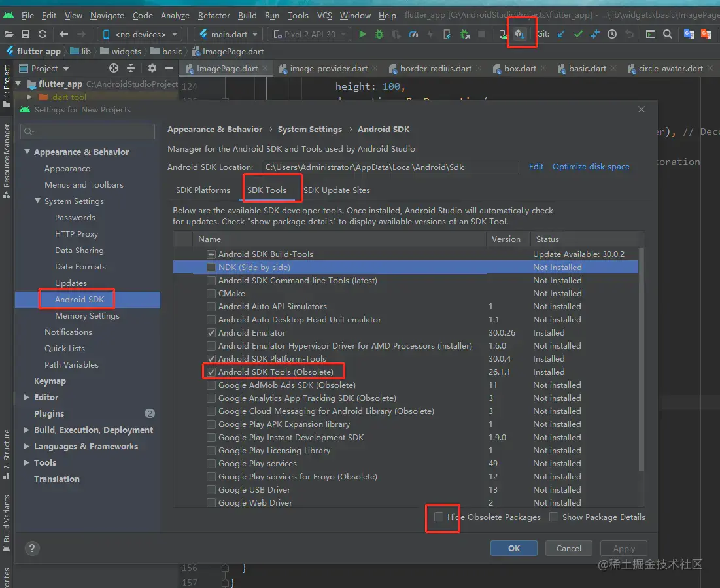Click the Git Push/compare arrows icon
This screenshot has width=720, height=588.
[595, 34]
